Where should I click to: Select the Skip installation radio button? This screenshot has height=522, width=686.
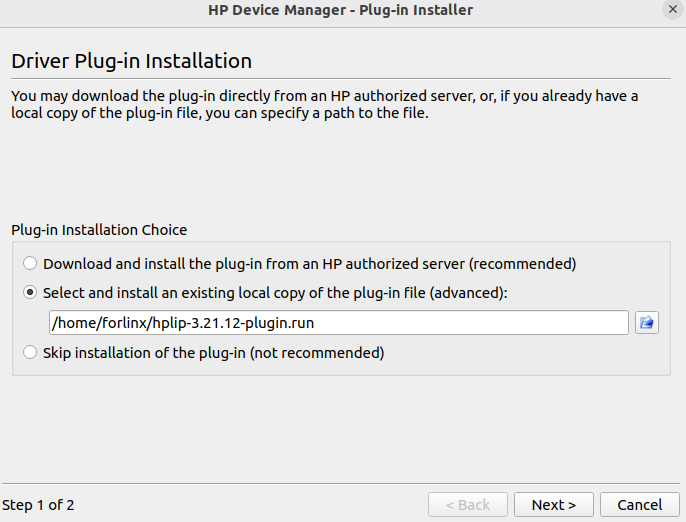(x=30, y=352)
